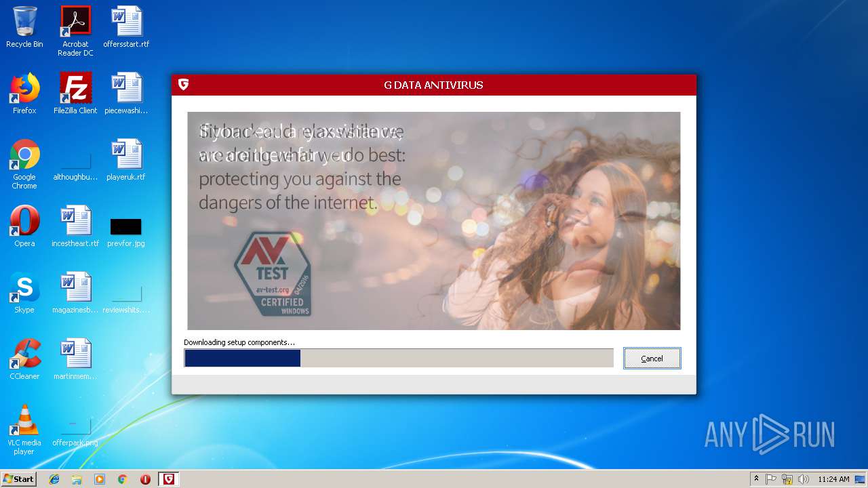
Task: Select the Skype desktop shortcut
Action: click(24, 293)
